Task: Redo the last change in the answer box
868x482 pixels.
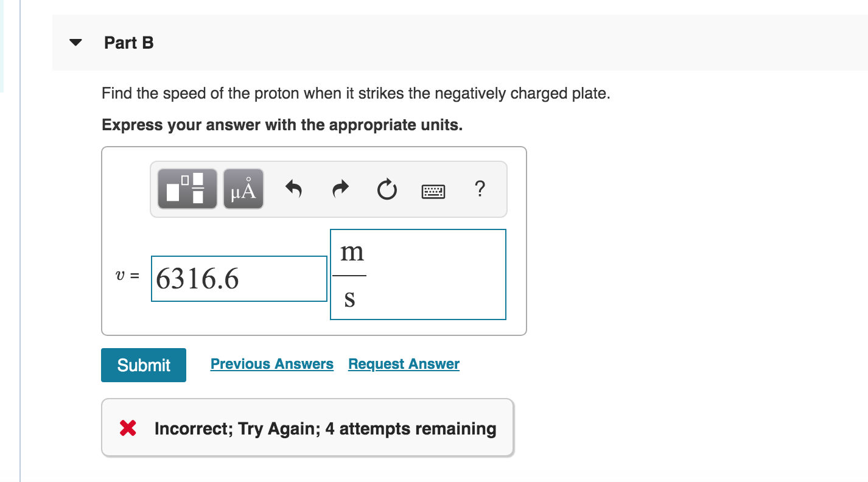Action: pos(340,189)
